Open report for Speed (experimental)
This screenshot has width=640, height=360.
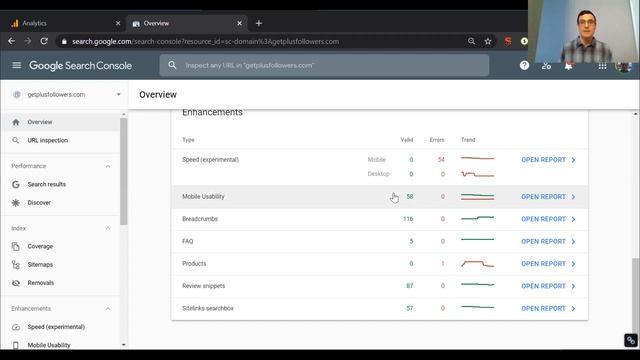coord(548,160)
